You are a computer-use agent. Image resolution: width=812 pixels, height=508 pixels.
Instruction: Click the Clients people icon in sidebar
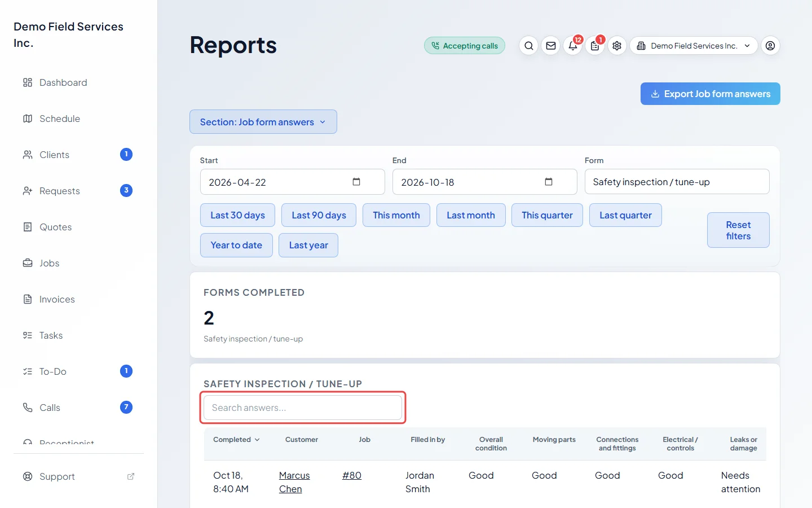28,155
